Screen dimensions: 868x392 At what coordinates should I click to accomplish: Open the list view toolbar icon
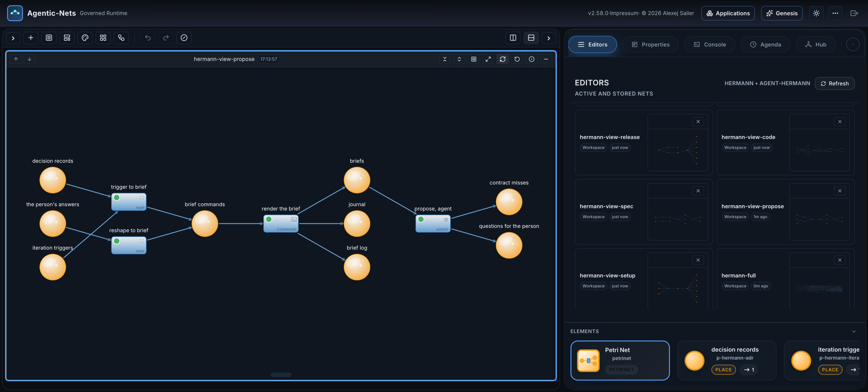pyautogui.click(x=49, y=38)
